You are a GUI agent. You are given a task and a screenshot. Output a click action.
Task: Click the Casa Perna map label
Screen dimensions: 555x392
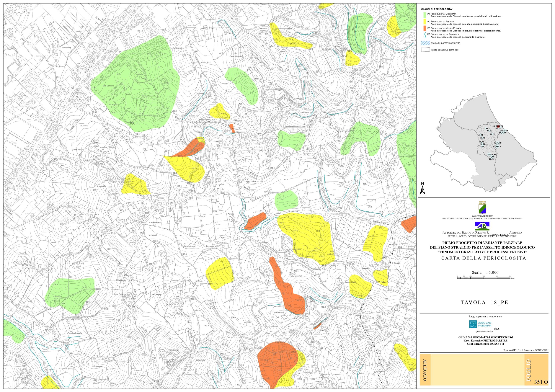(279, 312)
